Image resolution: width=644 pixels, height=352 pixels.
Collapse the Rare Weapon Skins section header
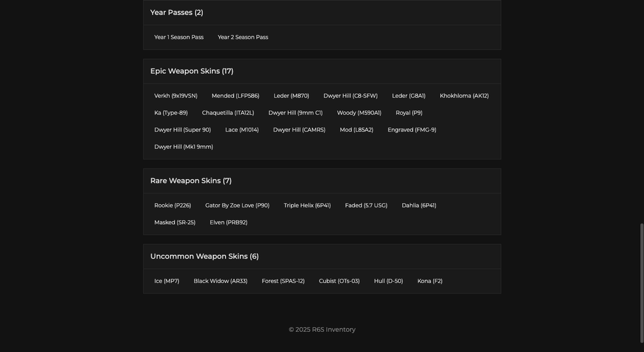pyautogui.click(x=321, y=181)
